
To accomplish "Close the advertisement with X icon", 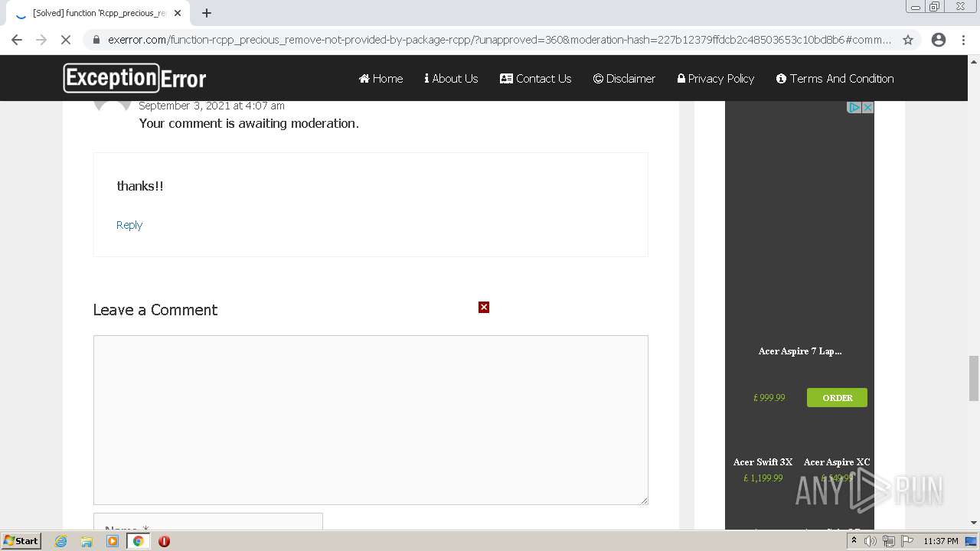I will pos(867,107).
